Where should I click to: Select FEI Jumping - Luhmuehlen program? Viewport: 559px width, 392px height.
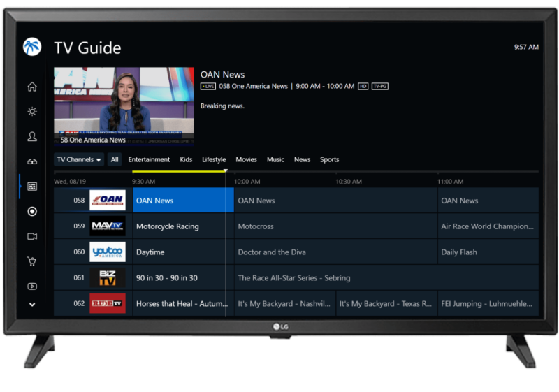[x=488, y=303]
